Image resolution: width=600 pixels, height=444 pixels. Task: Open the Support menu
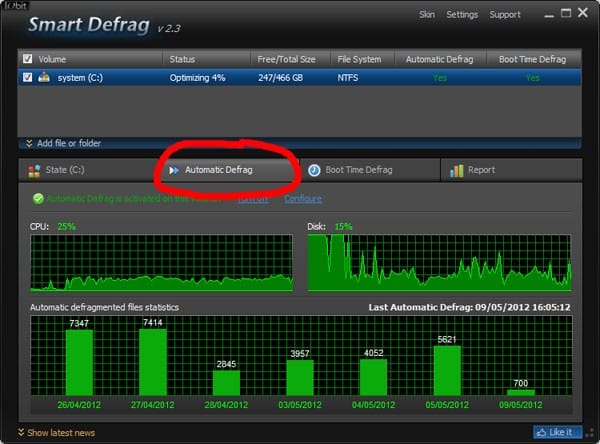[x=505, y=15]
